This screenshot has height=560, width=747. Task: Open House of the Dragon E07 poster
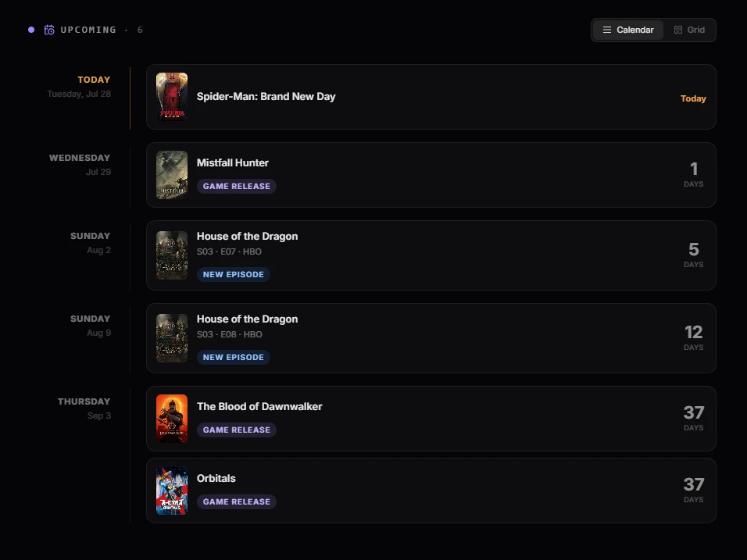(x=171, y=255)
